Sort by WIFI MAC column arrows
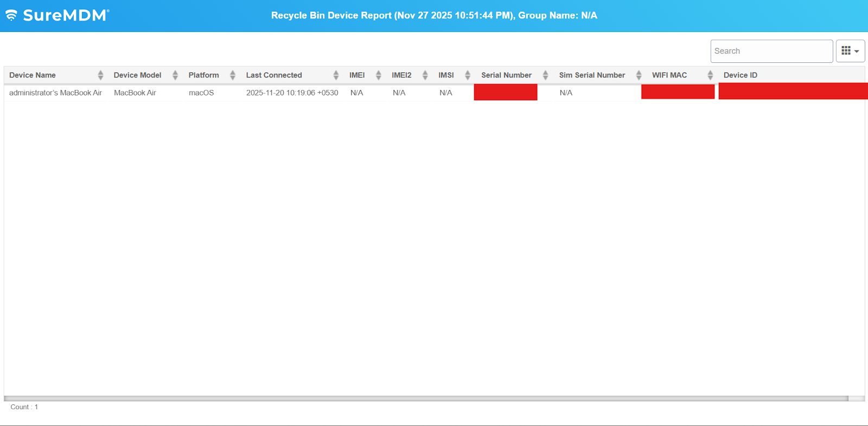The width and height of the screenshot is (868, 426). (710, 75)
